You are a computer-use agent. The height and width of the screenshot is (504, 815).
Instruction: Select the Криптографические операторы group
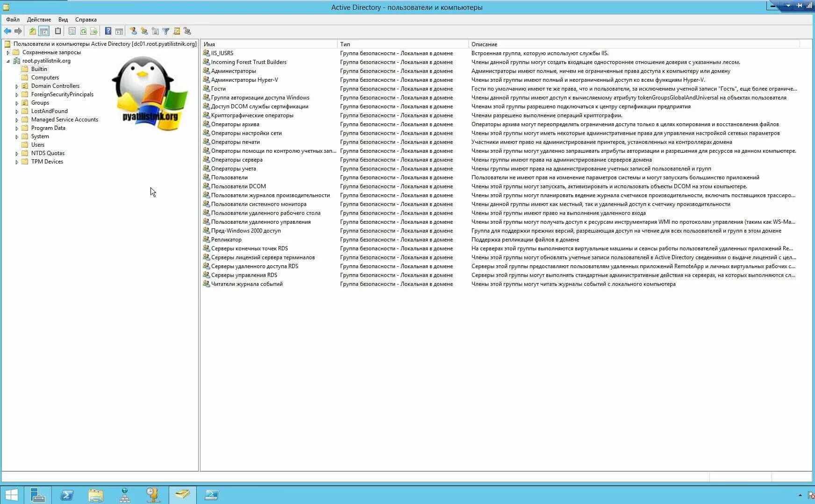[x=252, y=115]
